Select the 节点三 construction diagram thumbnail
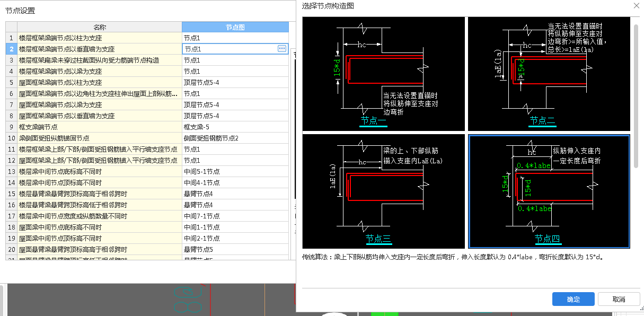644x316 pixels. (383, 191)
